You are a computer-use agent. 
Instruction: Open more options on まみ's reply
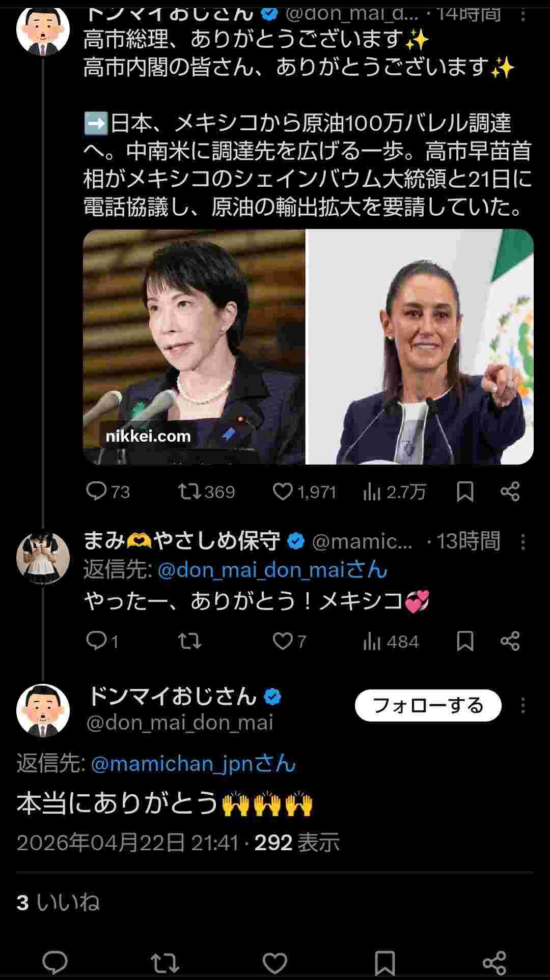click(x=523, y=542)
